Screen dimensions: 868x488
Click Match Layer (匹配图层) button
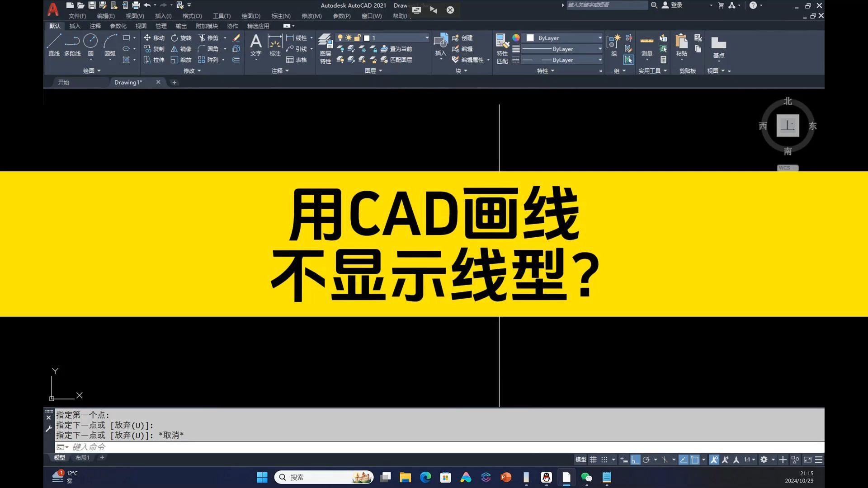396,60
